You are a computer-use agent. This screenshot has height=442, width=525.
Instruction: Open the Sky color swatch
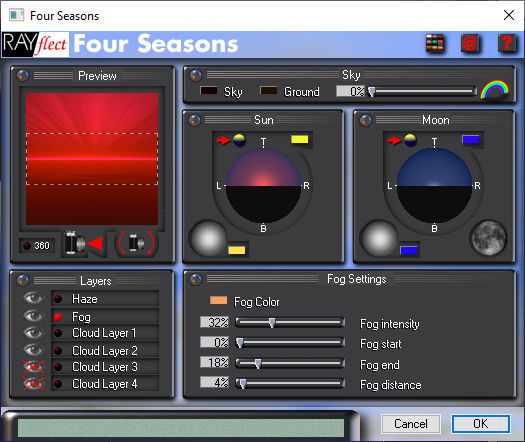tap(209, 90)
